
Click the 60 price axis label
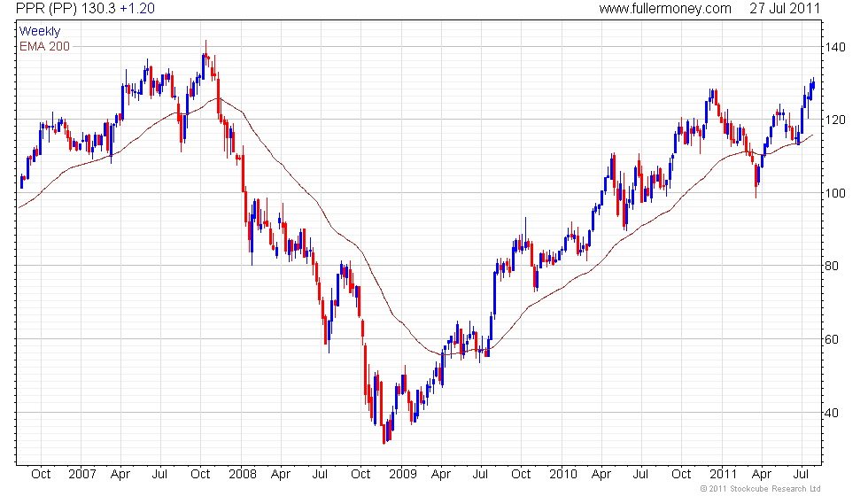pos(832,339)
